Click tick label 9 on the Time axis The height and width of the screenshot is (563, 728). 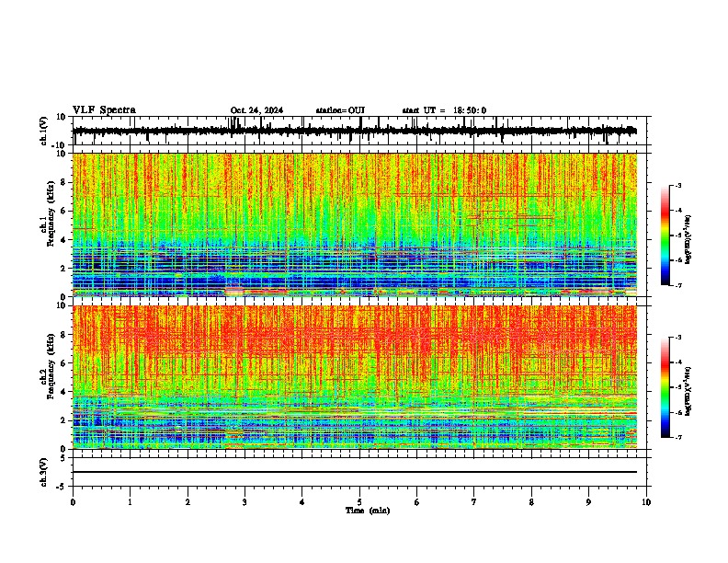pyautogui.click(x=588, y=502)
